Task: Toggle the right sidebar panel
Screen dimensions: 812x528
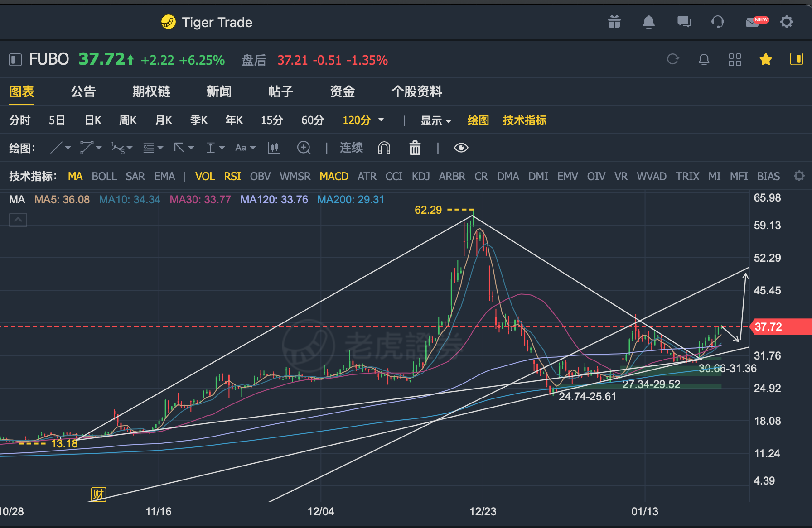Action: (x=797, y=59)
